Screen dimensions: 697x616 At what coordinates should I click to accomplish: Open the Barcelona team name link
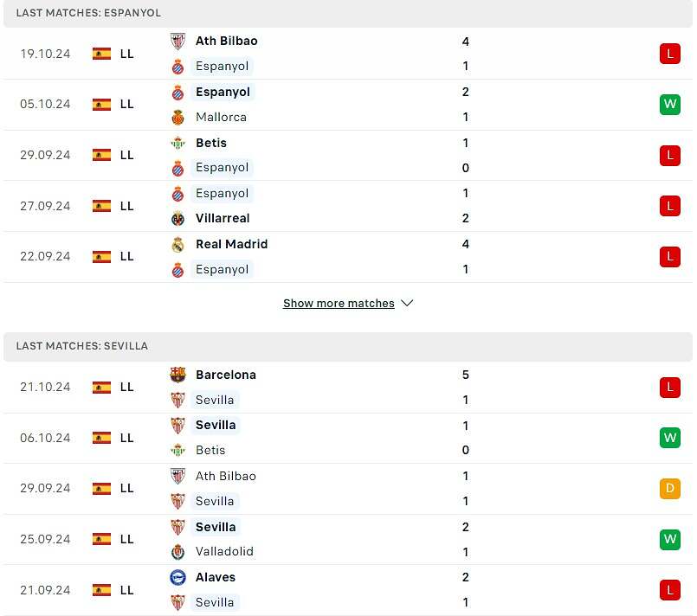click(226, 375)
